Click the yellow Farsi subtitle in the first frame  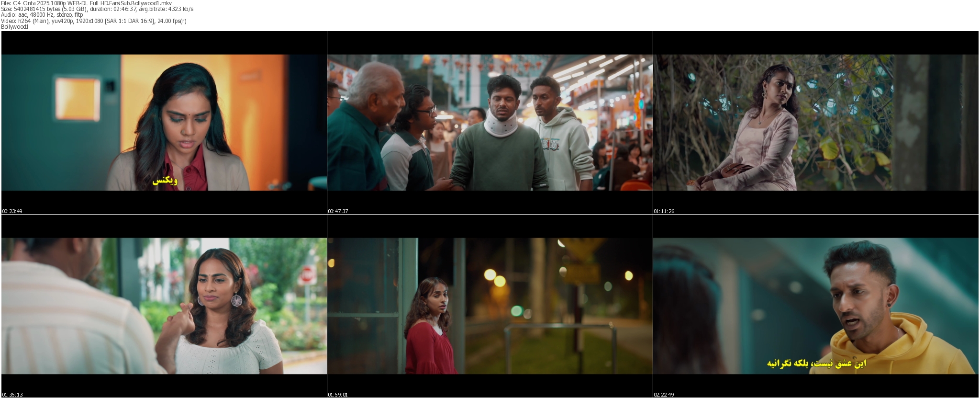click(165, 181)
